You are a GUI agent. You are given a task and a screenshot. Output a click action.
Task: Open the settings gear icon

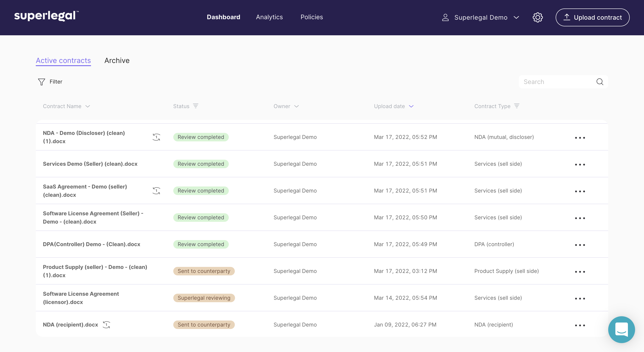538,17
